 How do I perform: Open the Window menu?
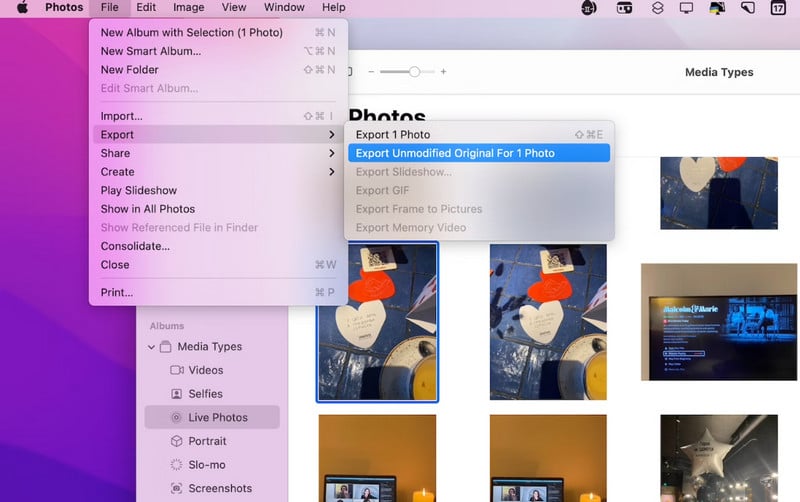click(284, 7)
